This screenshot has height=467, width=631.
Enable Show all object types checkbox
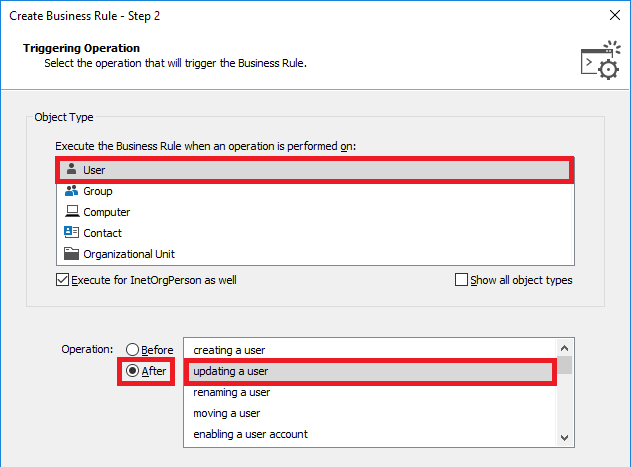tap(461, 280)
